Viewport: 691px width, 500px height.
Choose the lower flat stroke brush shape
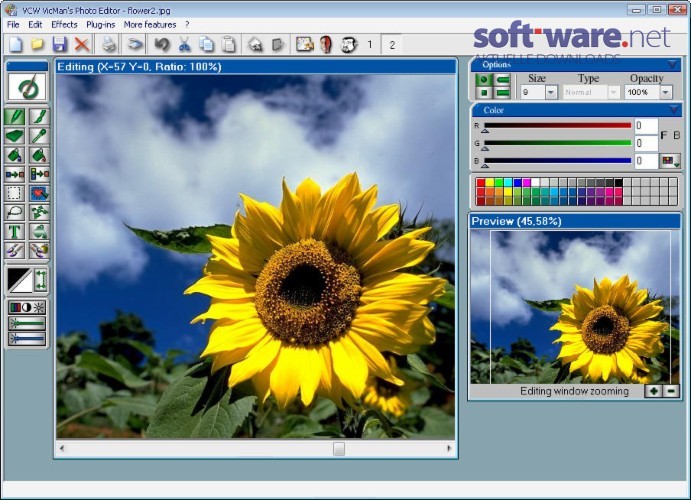503,93
